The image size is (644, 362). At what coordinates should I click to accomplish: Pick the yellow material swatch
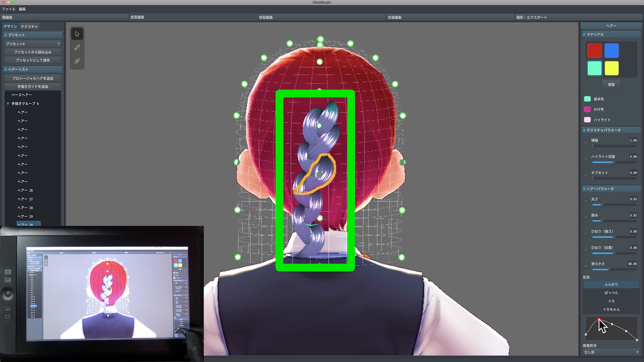(x=611, y=68)
